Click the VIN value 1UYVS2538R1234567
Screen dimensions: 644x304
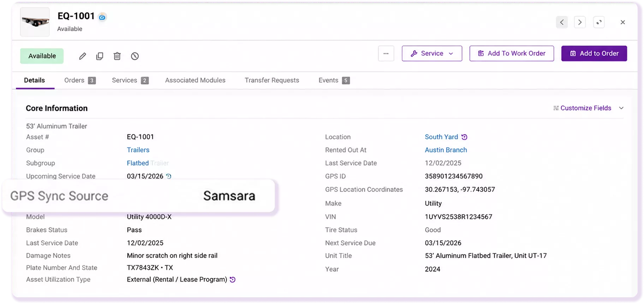pos(459,217)
